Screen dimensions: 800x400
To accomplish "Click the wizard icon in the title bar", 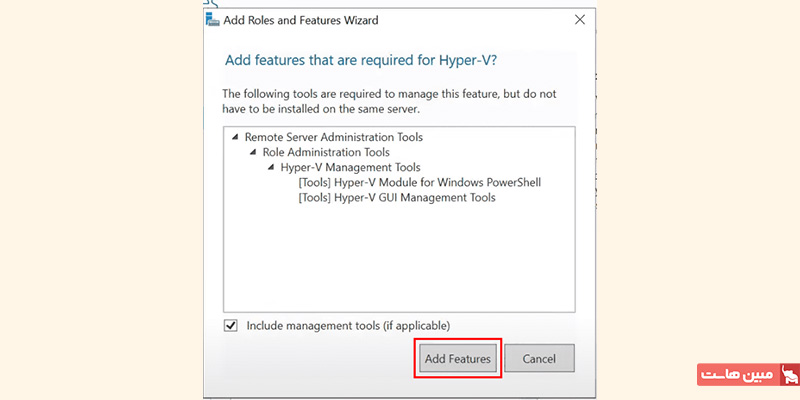I will tap(212, 20).
